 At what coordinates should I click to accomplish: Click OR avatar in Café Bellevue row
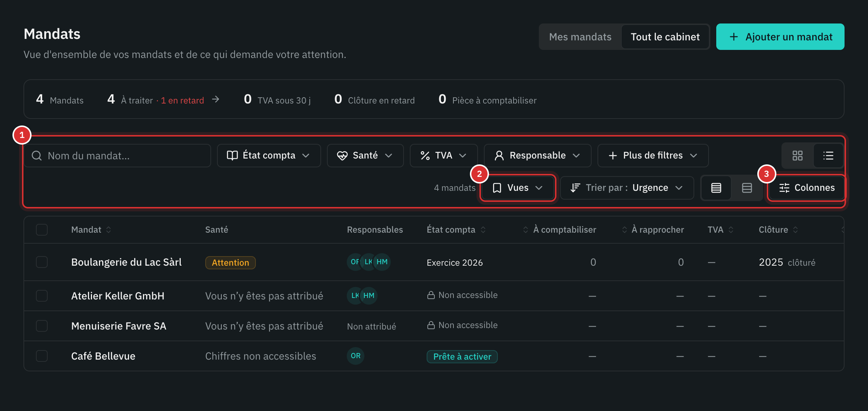coord(356,356)
